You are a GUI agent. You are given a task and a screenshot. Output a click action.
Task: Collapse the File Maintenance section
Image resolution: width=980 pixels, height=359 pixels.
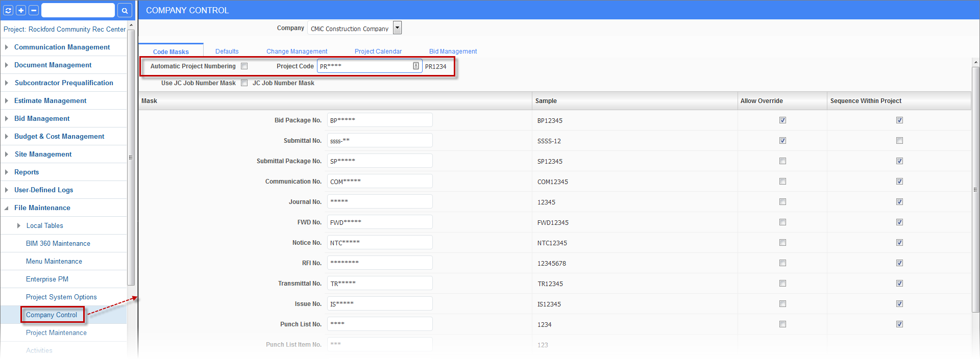point(7,208)
